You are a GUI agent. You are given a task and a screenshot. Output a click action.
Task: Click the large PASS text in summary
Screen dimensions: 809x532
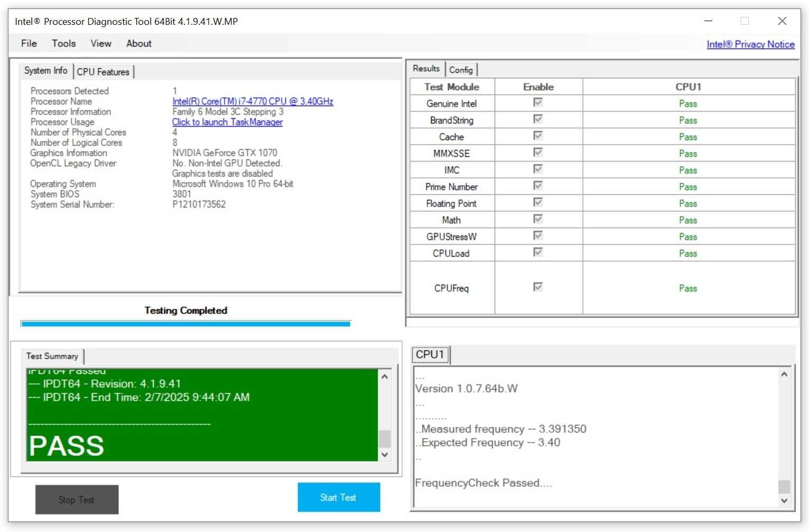coord(67,446)
